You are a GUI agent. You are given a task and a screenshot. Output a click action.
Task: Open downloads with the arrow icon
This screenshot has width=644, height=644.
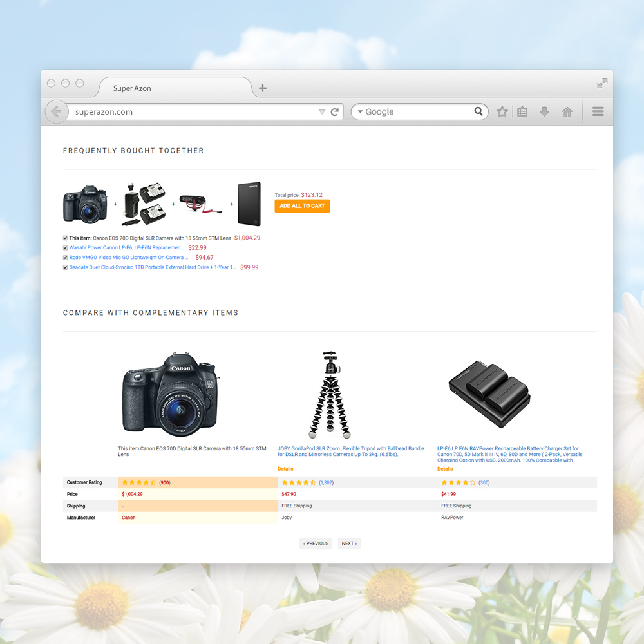click(x=545, y=111)
